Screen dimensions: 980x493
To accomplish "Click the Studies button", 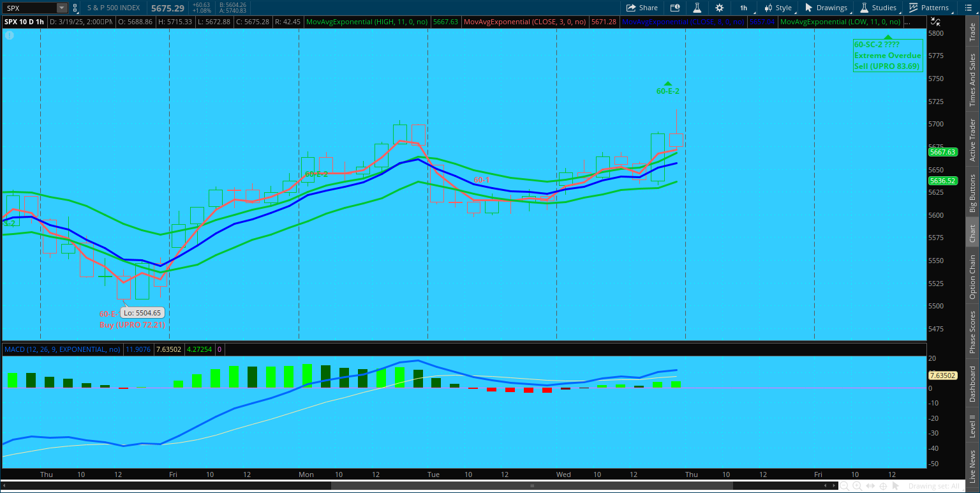I will pyautogui.click(x=879, y=8).
